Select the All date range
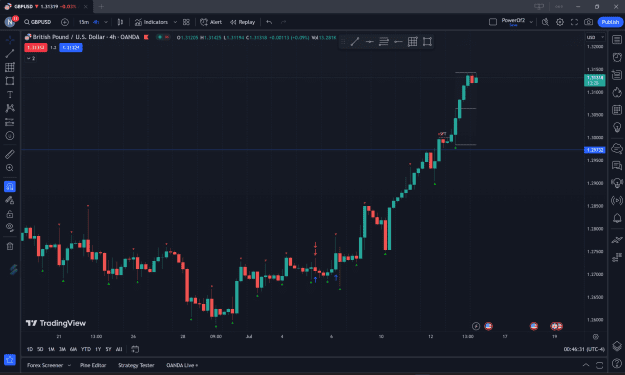The height and width of the screenshot is (375, 625). (x=119, y=349)
